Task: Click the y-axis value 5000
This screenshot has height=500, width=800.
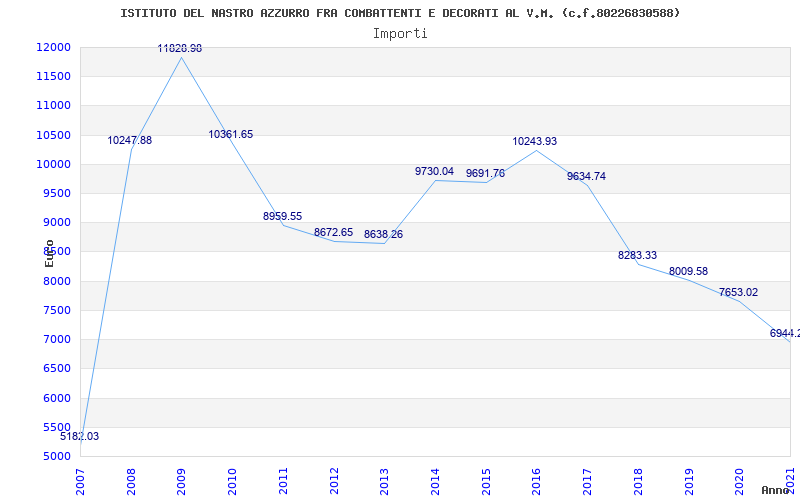Action: [x=56, y=456]
